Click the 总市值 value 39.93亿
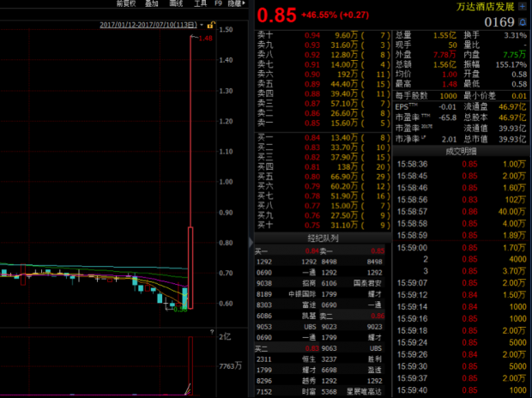 tap(512, 140)
